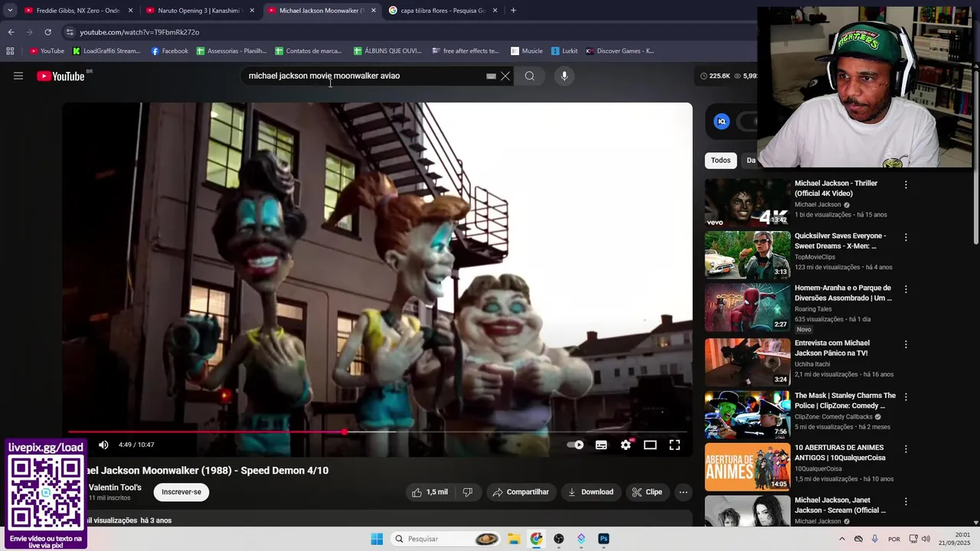980x551 pixels.
Task: Open options menu for 10 Aberturas de Animes
Action: point(906,448)
